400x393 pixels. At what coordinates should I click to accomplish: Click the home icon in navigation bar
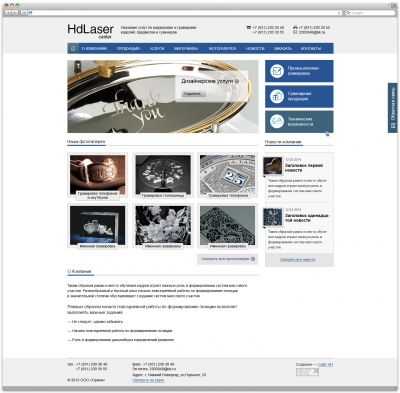tap(73, 48)
